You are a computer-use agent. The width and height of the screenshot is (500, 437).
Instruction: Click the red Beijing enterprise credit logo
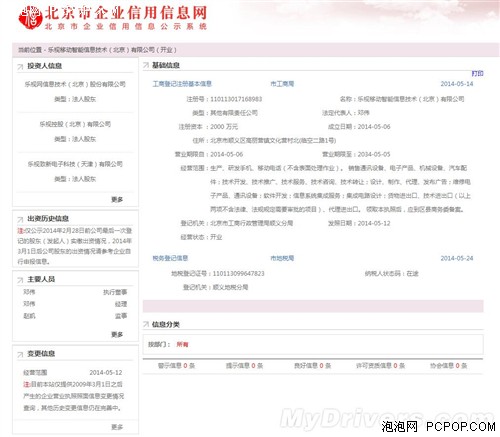click(30, 17)
